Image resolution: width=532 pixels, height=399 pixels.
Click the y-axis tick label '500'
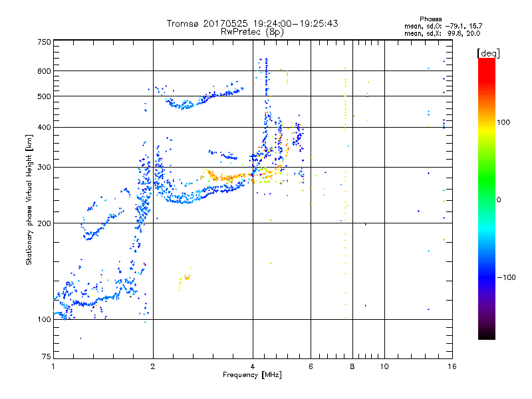[44, 96]
